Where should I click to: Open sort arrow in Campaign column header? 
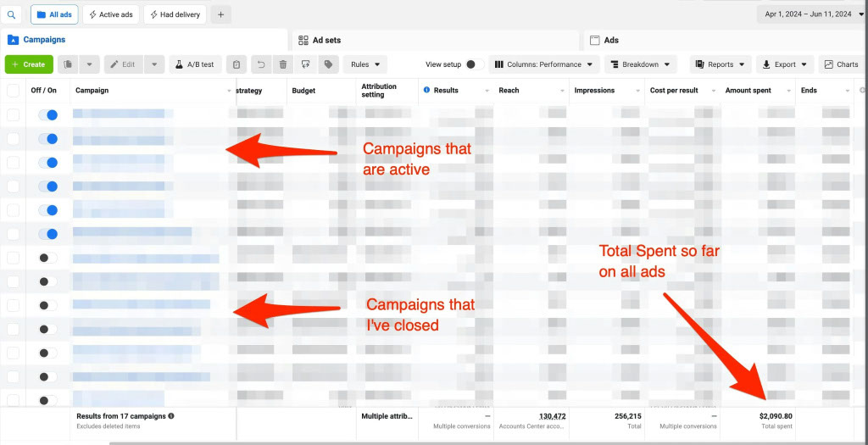pyautogui.click(x=229, y=90)
